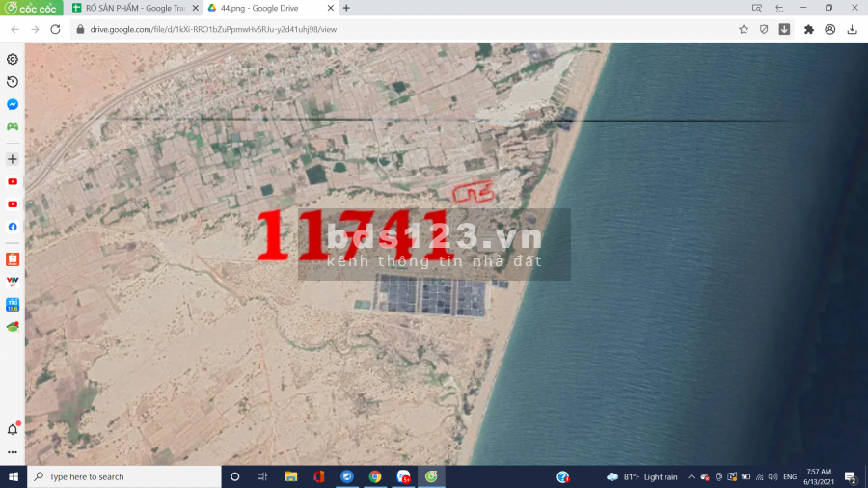Open the 7:57 AM clock and calendar

tap(819, 476)
